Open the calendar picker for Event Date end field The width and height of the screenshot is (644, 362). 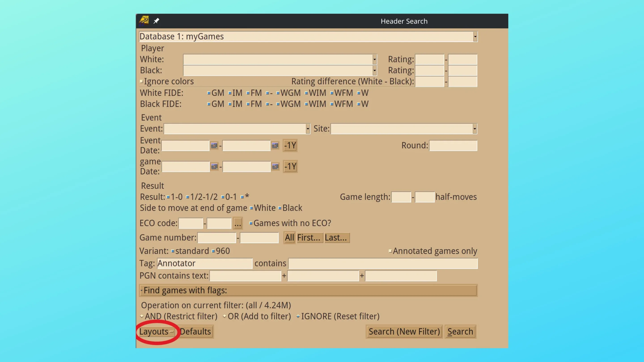[x=275, y=146]
